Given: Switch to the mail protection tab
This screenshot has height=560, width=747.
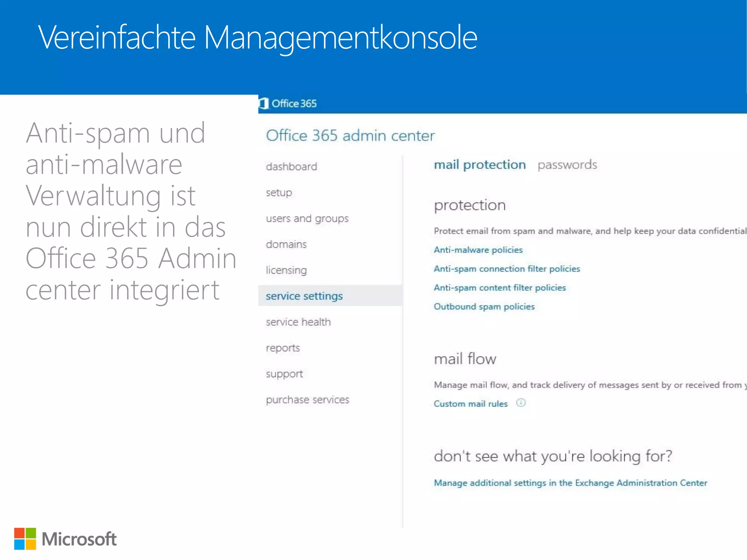Looking at the screenshot, I should coord(480,165).
